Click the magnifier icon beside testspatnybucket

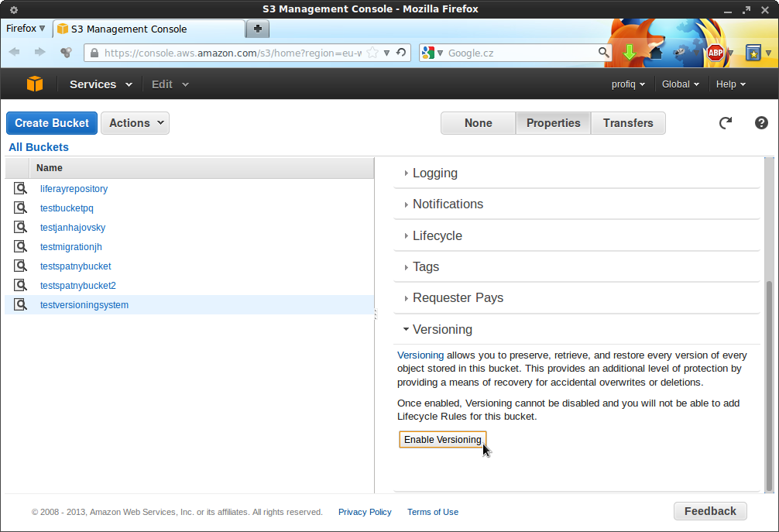(x=20, y=266)
